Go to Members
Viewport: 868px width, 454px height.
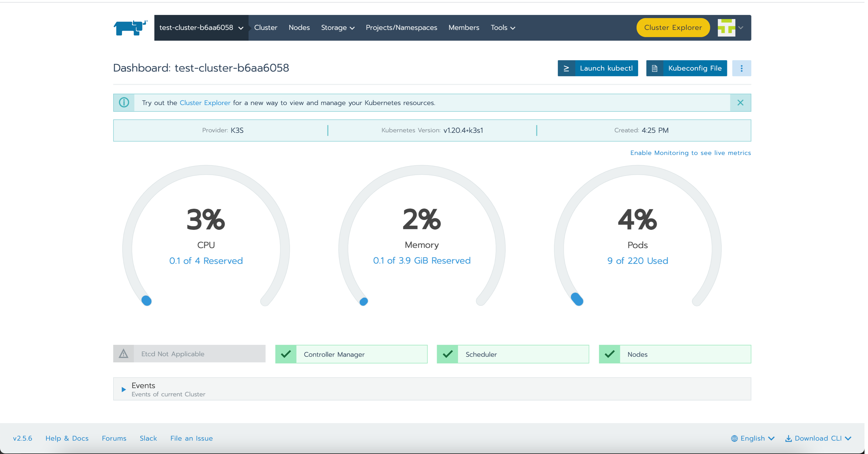point(464,28)
